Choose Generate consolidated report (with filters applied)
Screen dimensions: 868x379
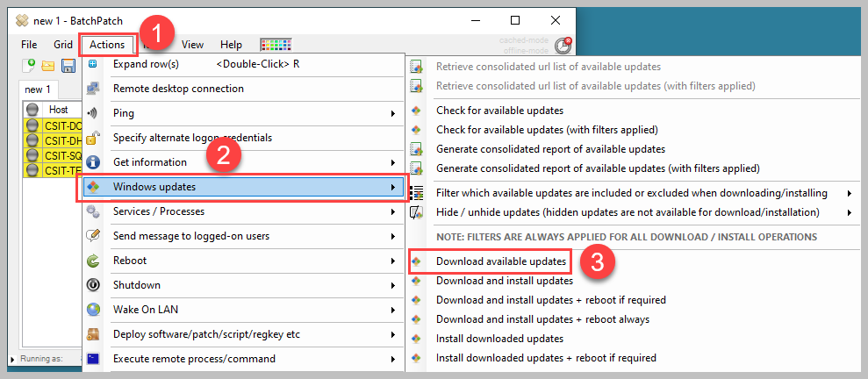pyautogui.click(x=598, y=168)
